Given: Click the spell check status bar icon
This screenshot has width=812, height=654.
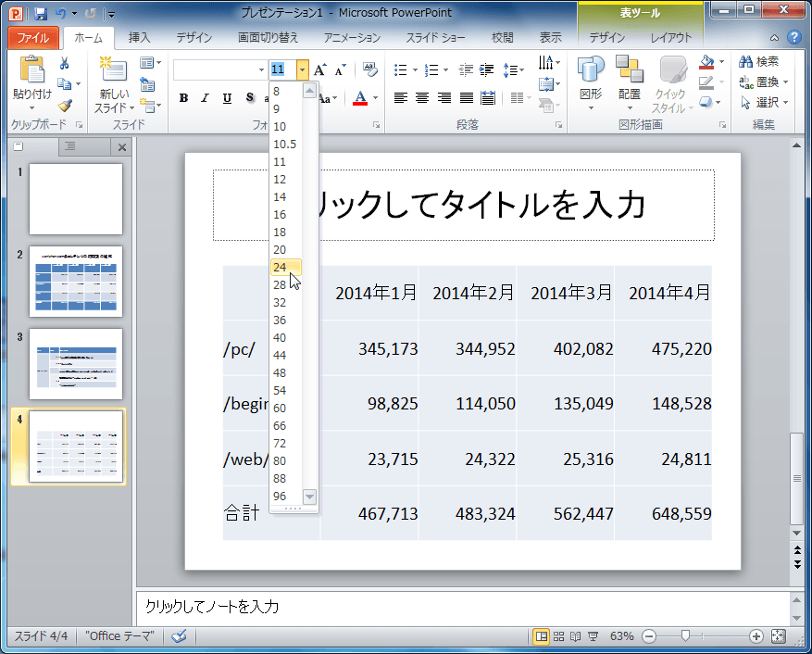Looking at the screenshot, I should pos(180,635).
